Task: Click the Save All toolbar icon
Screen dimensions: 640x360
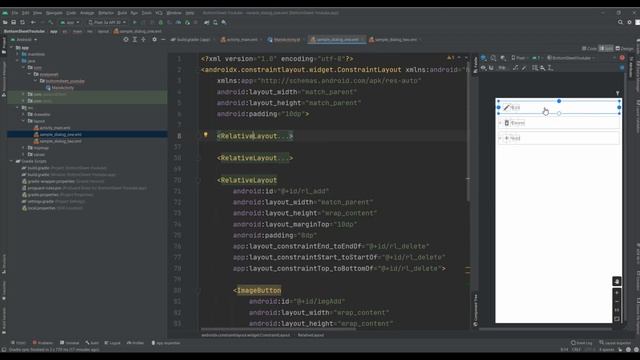Action: [13, 22]
